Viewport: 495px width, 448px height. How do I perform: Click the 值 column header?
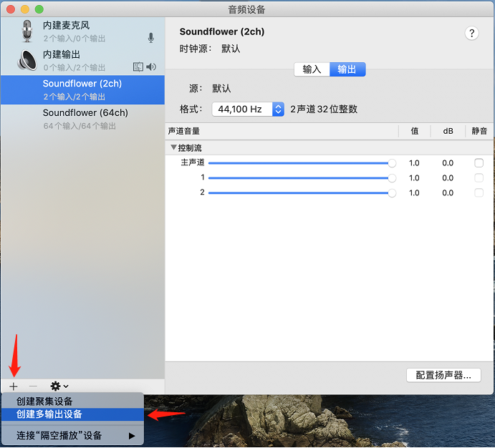point(415,131)
